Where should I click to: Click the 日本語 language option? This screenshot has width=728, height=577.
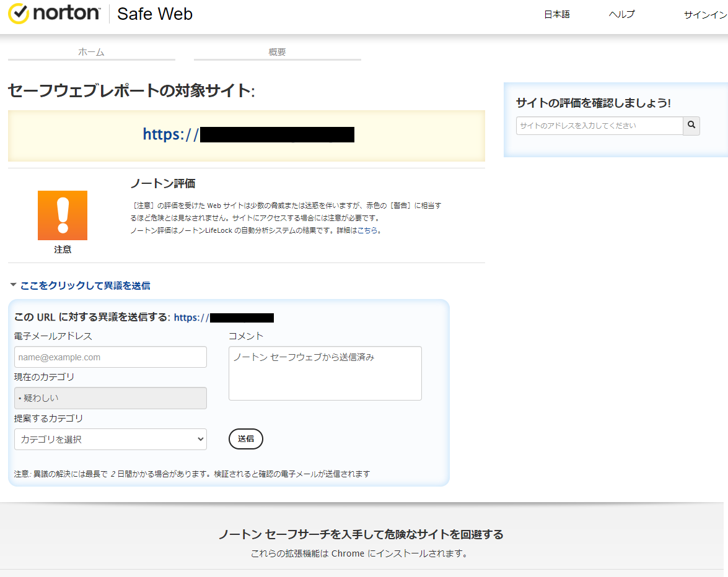pos(556,14)
